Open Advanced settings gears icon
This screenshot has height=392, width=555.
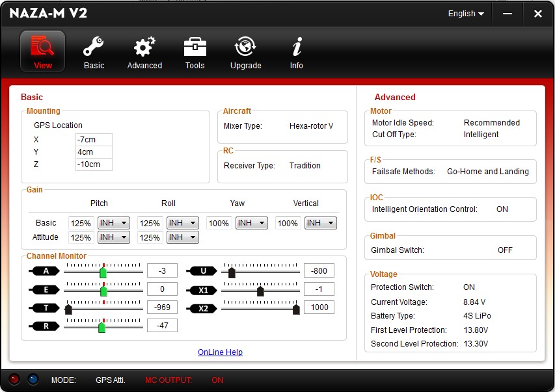coord(144,47)
